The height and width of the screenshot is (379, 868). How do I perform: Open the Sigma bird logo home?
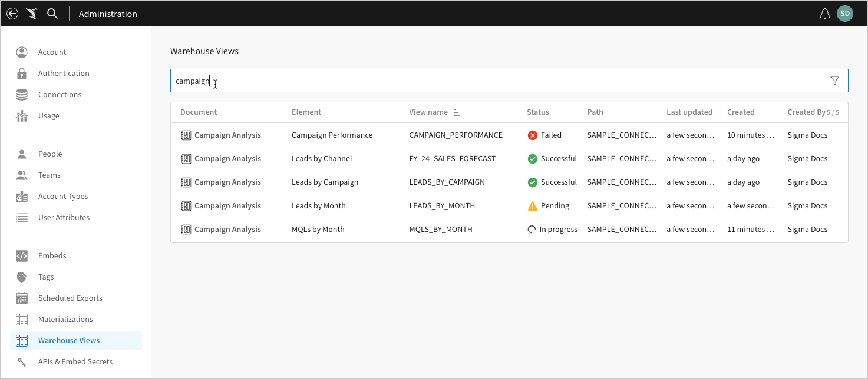pyautogui.click(x=32, y=14)
